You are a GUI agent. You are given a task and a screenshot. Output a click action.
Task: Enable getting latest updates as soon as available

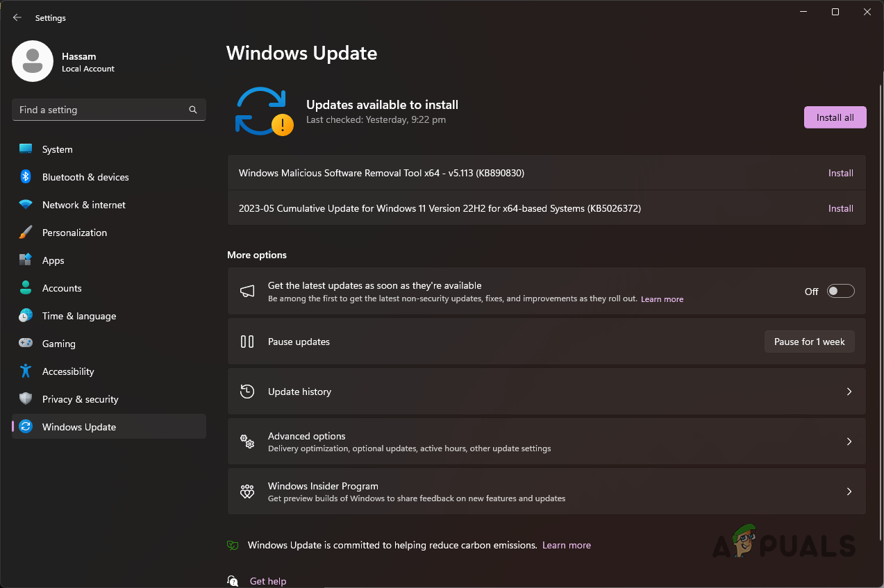840,291
